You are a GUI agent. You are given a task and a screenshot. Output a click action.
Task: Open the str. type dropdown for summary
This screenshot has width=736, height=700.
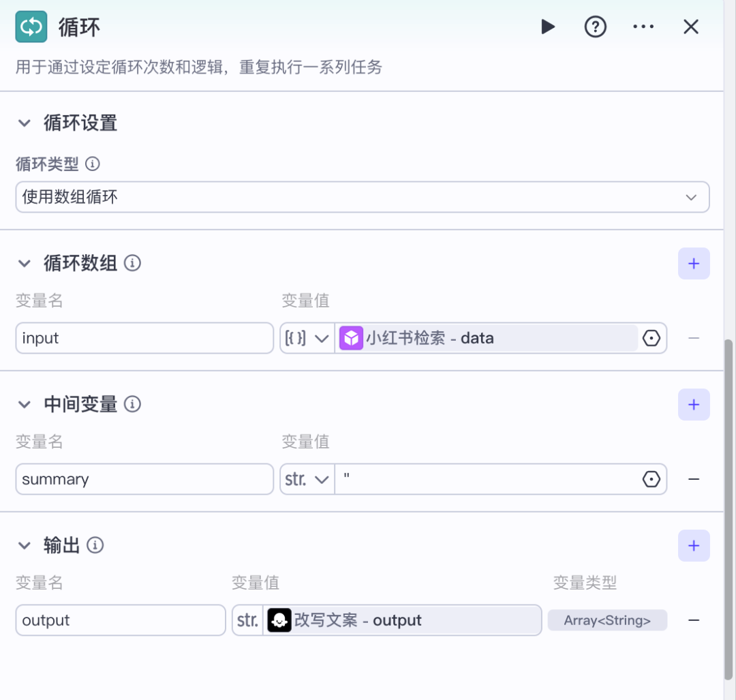pos(307,479)
